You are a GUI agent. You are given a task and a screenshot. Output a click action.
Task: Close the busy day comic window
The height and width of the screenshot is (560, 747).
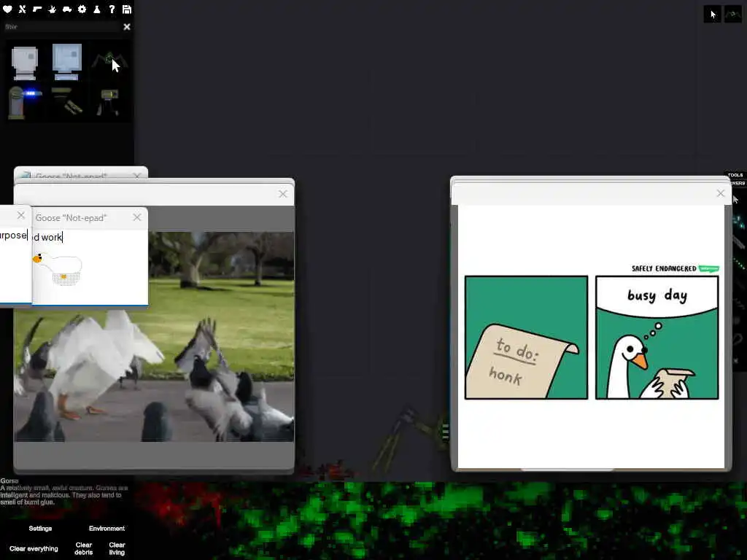720,193
